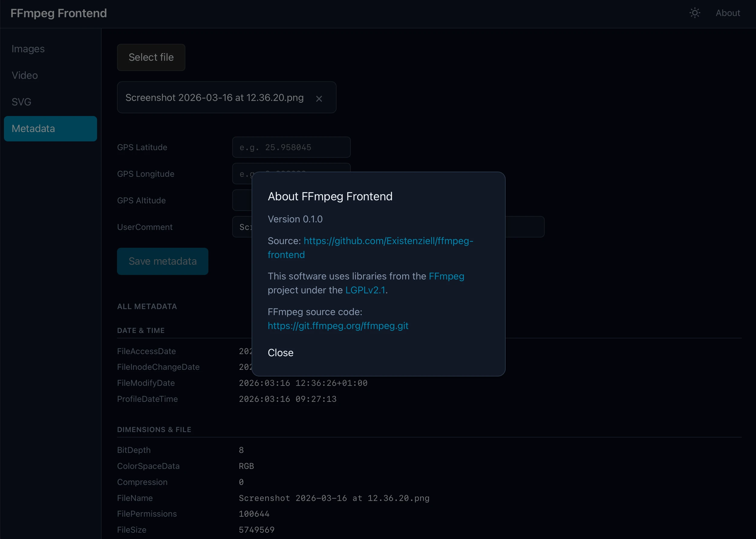This screenshot has height=539, width=756.
Task: Select the Metadata sidebar entry
Action: 33,128
